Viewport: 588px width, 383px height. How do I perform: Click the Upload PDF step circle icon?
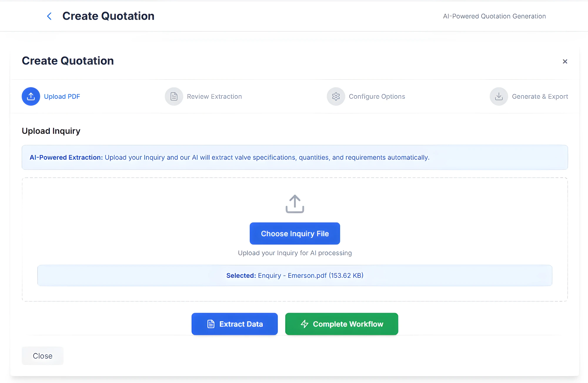pyautogui.click(x=31, y=96)
